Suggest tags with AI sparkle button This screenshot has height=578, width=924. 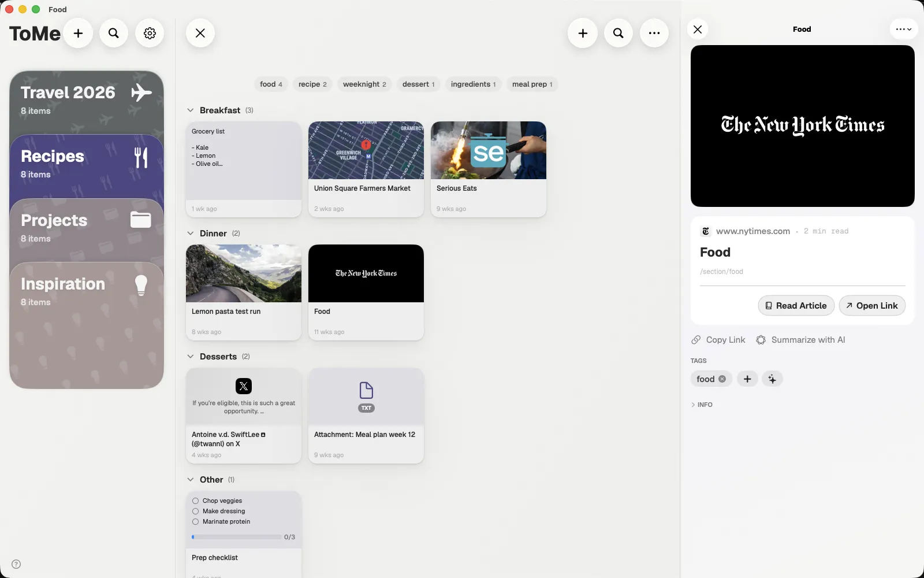click(x=772, y=379)
